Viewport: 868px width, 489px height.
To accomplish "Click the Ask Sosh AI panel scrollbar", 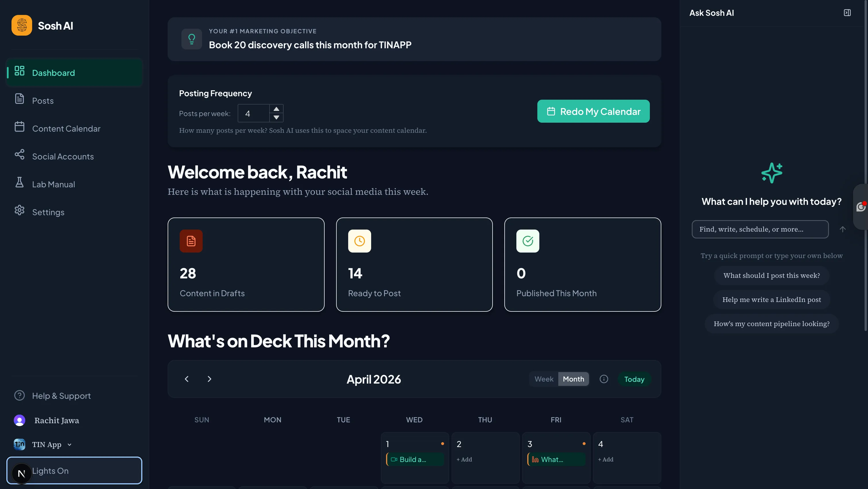I will click(x=866, y=165).
